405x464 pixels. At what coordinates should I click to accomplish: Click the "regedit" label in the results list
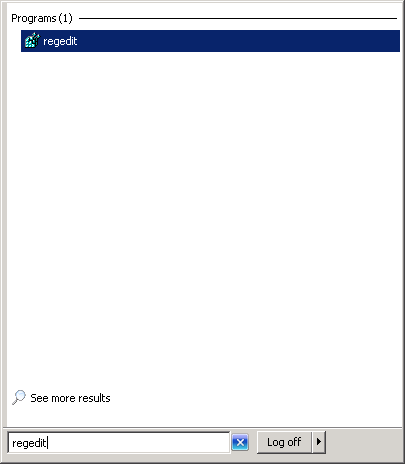[x=60, y=41]
